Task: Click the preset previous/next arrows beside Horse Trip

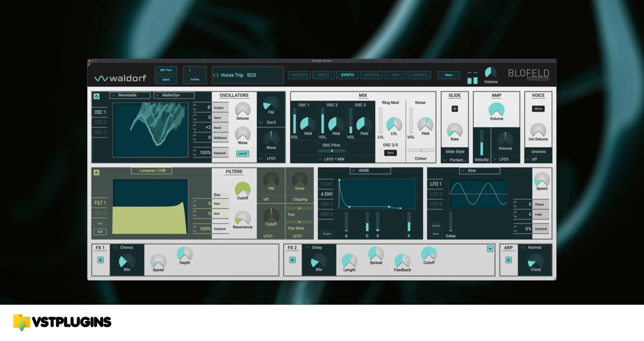Action: click(x=216, y=75)
